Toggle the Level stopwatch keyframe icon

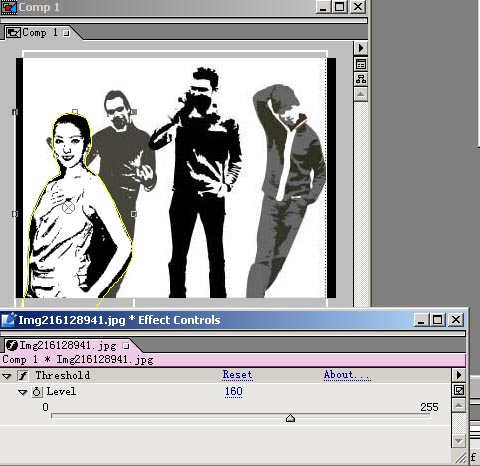37,392
